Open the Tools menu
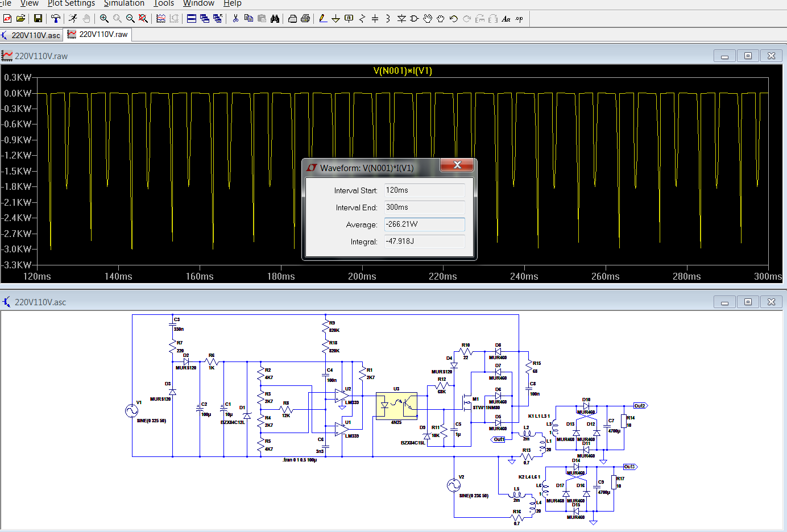 click(164, 3)
